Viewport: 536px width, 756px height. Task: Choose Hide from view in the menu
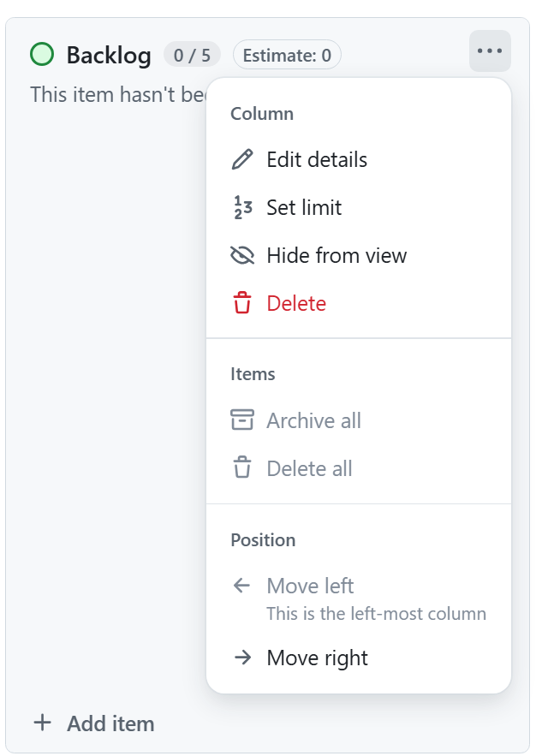coord(336,256)
